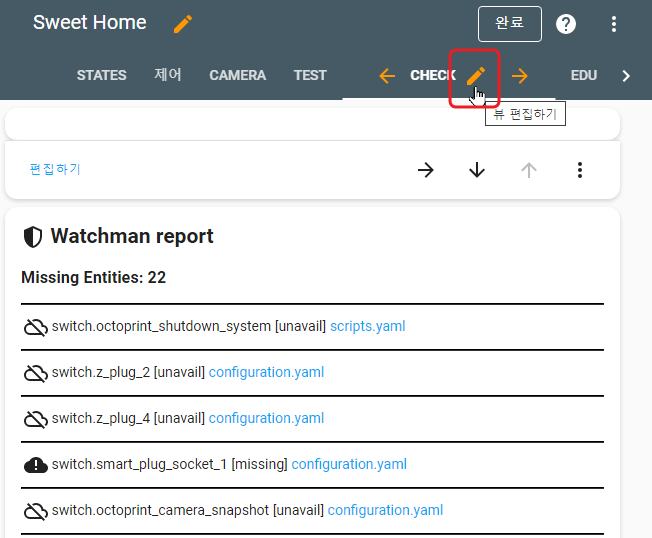Screen dimensions: 652x538
Task: Select the CHECK tab label
Action: pyautogui.click(x=433, y=75)
